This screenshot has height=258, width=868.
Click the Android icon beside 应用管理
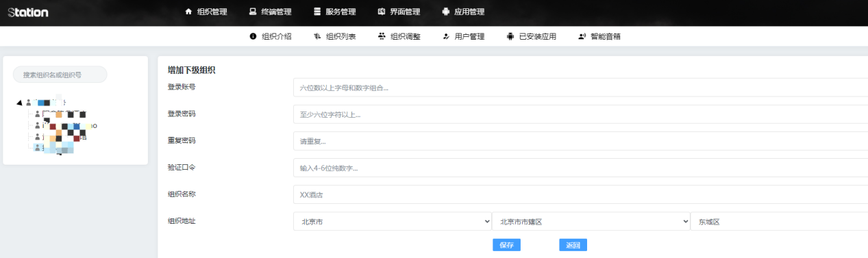coord(446,12)
